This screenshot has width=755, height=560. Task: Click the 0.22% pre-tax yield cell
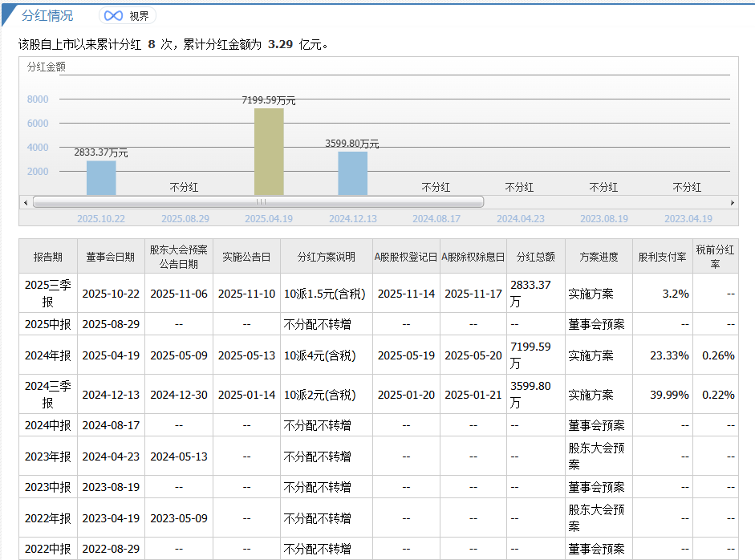click(716, 395)
